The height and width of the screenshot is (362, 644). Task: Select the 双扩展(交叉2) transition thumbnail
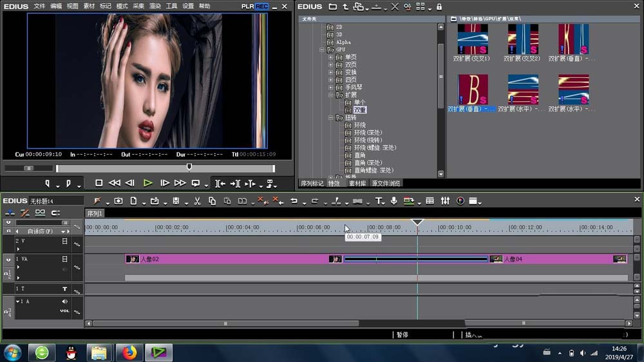click(x=523, y=39)
